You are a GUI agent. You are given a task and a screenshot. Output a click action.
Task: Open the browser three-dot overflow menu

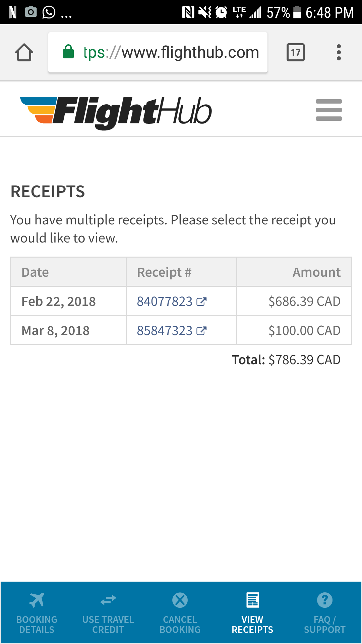pos(339,52)
